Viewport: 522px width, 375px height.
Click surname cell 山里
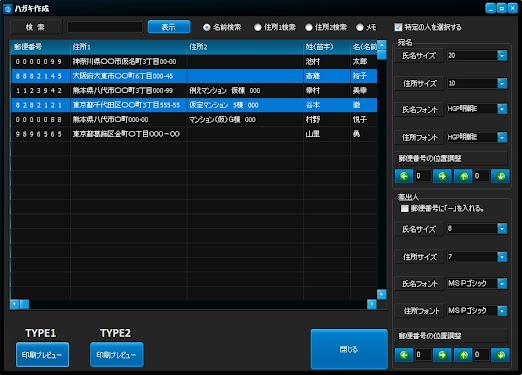coord(327,134)
